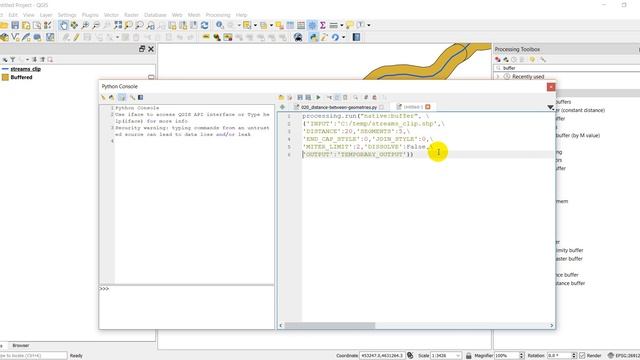Screen dimensions: 640x360
Task: Open Python console options wrench icon
Action: click(x=132, y=98)
